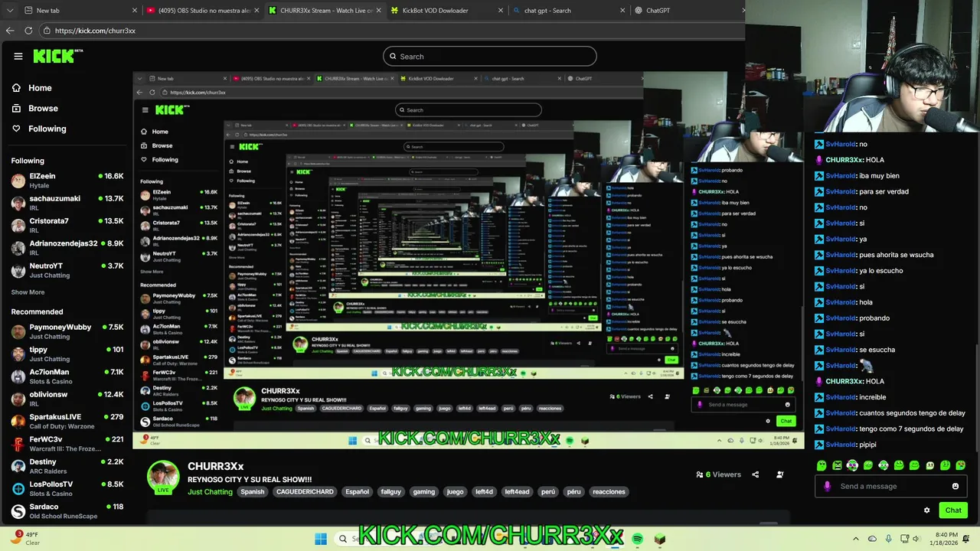
Task: Open Spotify from the taskbar
Action: (x=638, y=539)
